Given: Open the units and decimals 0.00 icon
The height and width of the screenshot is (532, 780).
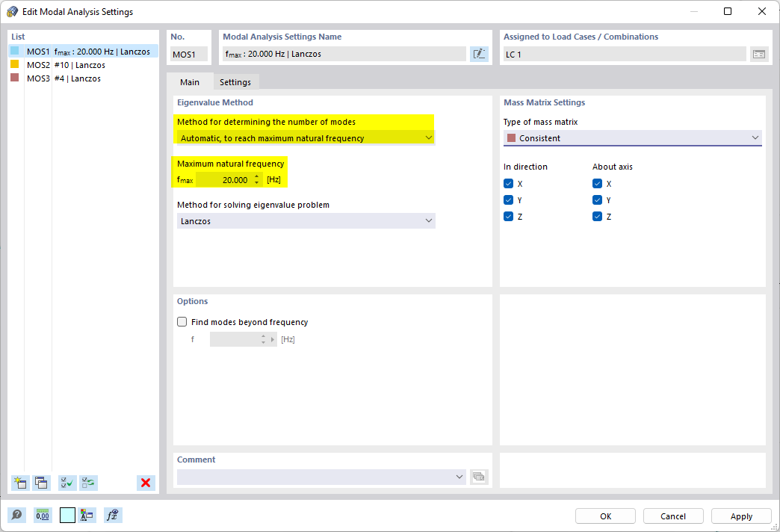Looking at the screenshot, I should 43,515.
